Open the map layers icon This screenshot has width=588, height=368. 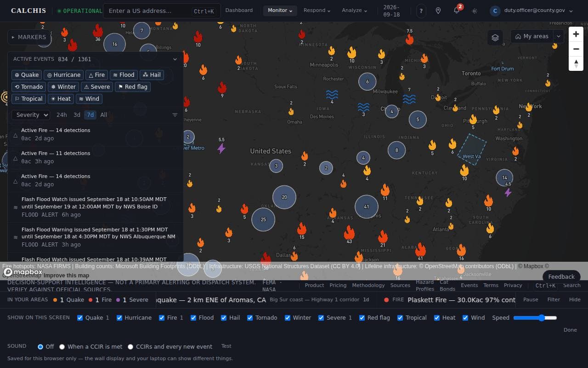[x=495, y=37]
